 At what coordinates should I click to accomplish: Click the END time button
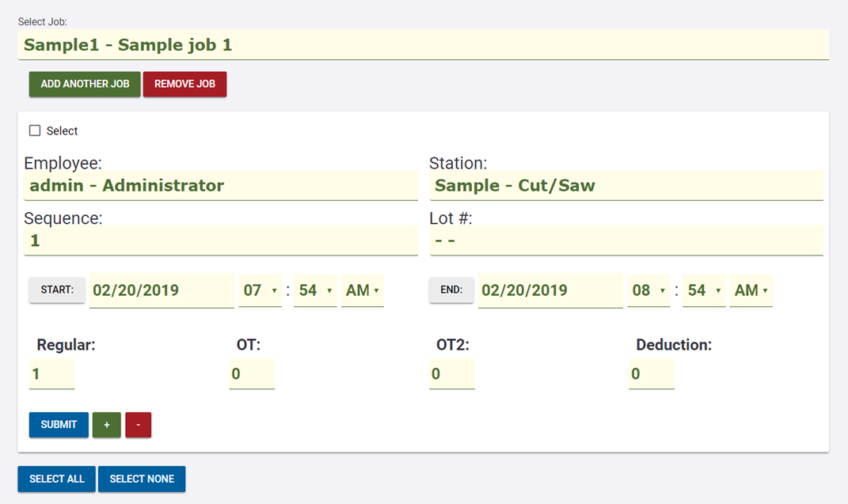tap(451, 290)
